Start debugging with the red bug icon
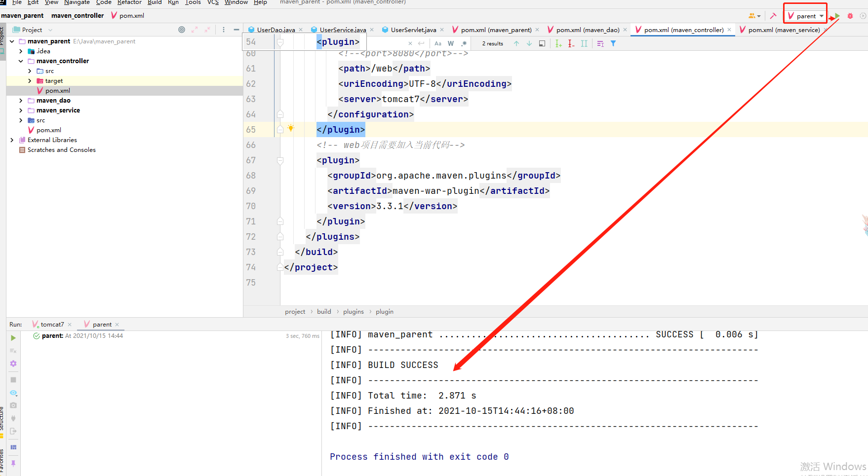Viewport: 868px width, 476px height. pyautogui.click(x=850, y=16)
